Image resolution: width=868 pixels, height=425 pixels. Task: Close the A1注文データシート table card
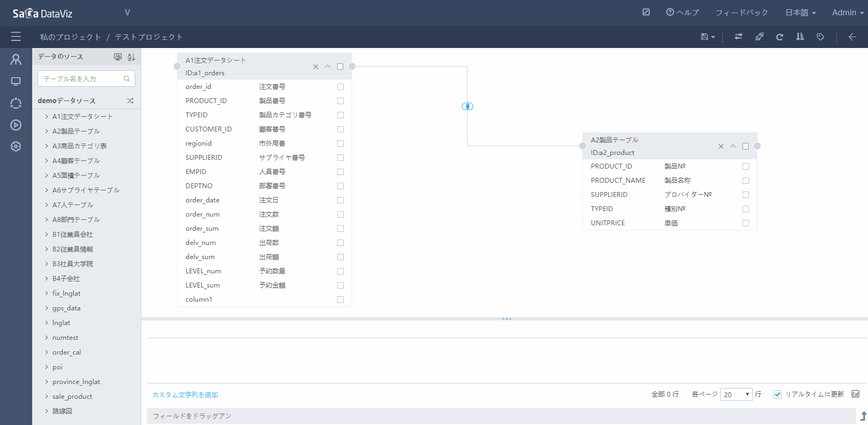[315, 67]
